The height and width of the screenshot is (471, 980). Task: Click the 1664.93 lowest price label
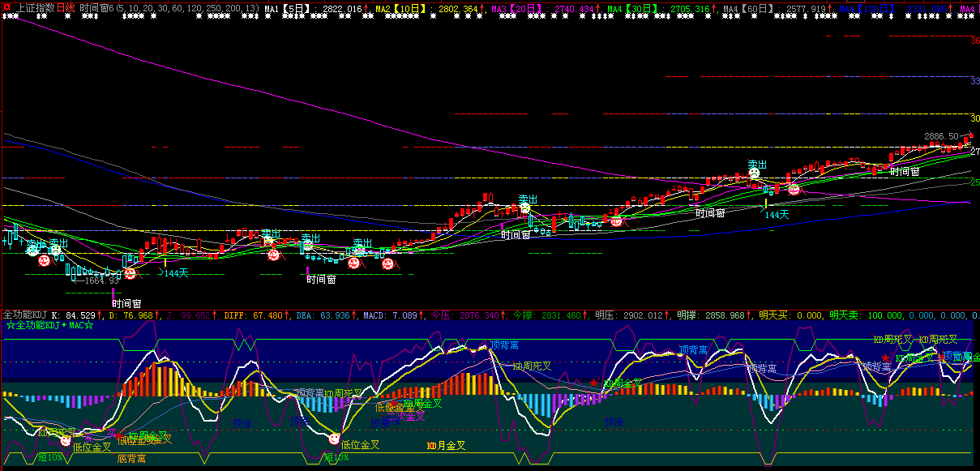click(102, 280)
